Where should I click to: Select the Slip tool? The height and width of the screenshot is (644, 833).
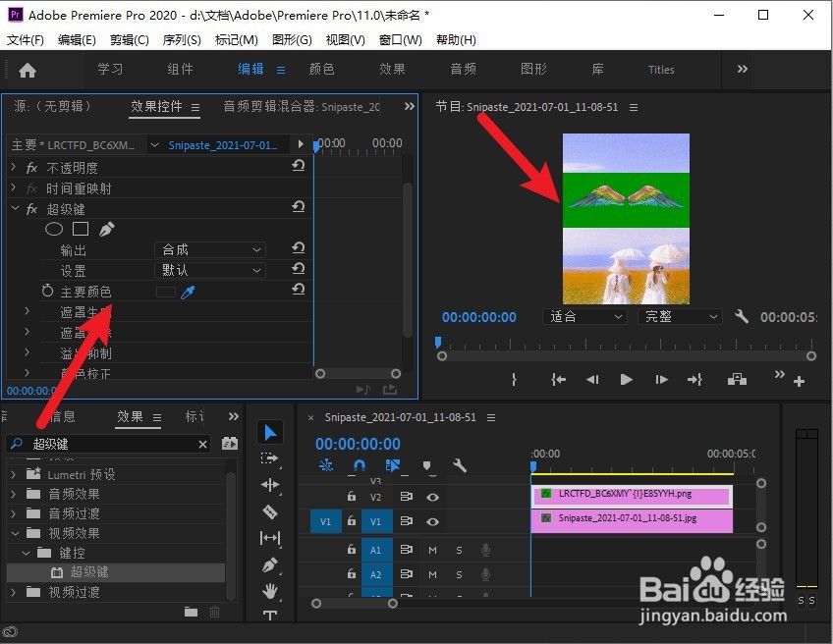pyautogui.click(x=270, y=538)
